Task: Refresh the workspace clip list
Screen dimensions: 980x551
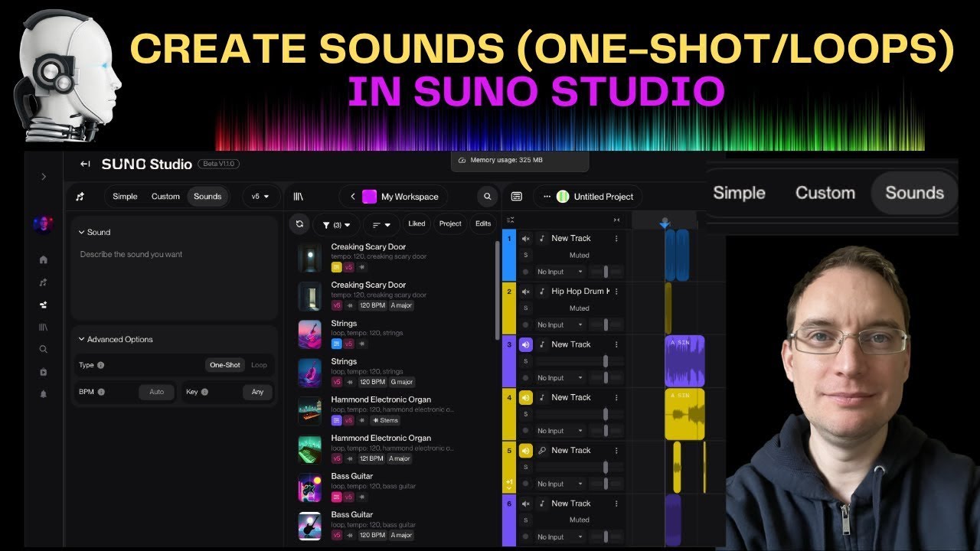Action: (299, 224)
